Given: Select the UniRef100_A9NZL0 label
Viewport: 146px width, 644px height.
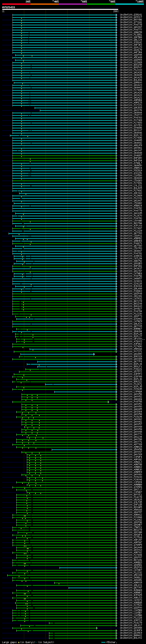Looking at the screenshot, I should (x=131, y=462).
